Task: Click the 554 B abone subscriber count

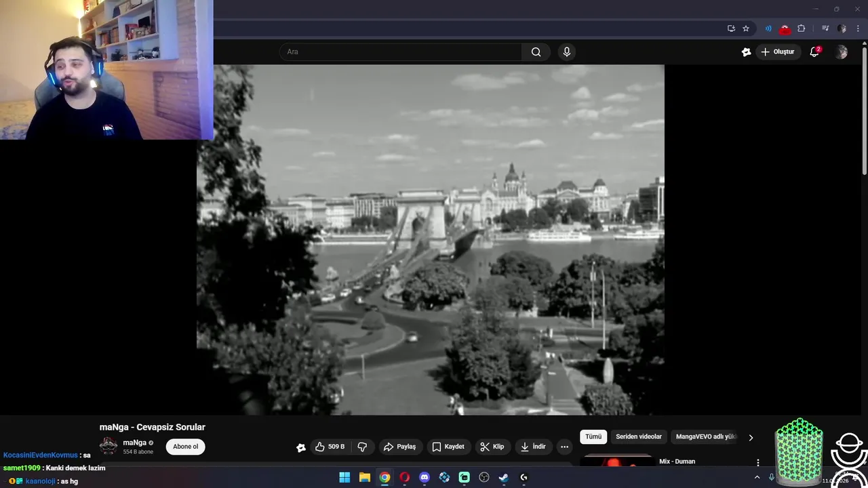Action: [x=138, y=452]
